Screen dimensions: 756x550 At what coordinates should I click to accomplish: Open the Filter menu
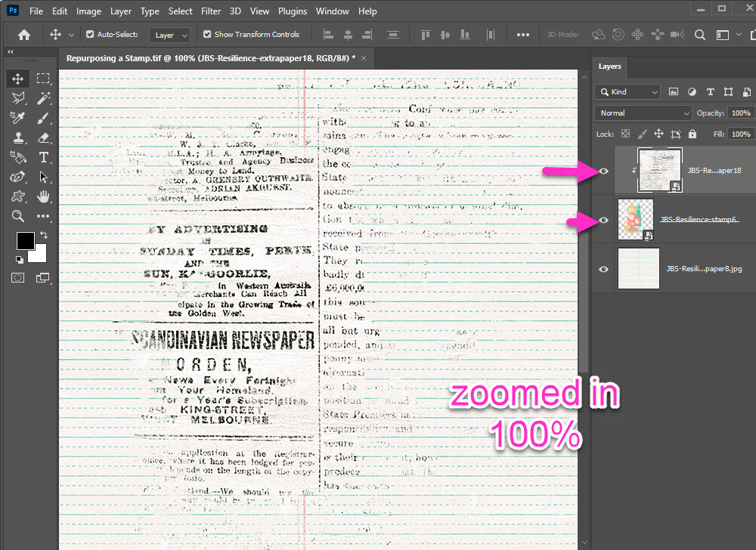tap(211, 11)
